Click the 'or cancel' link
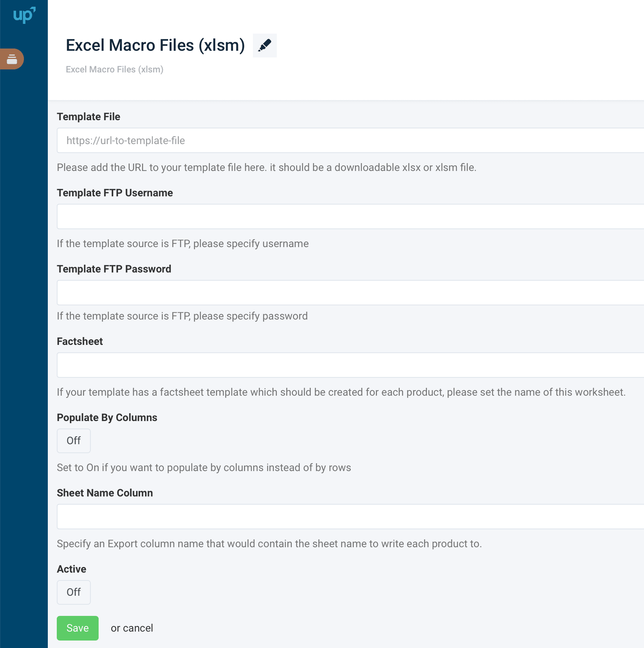 [x=132, y=628]
